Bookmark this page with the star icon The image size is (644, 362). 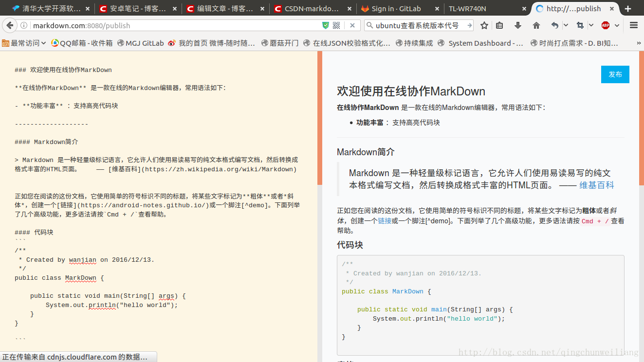pyautogui.click(x=484, y=25)
